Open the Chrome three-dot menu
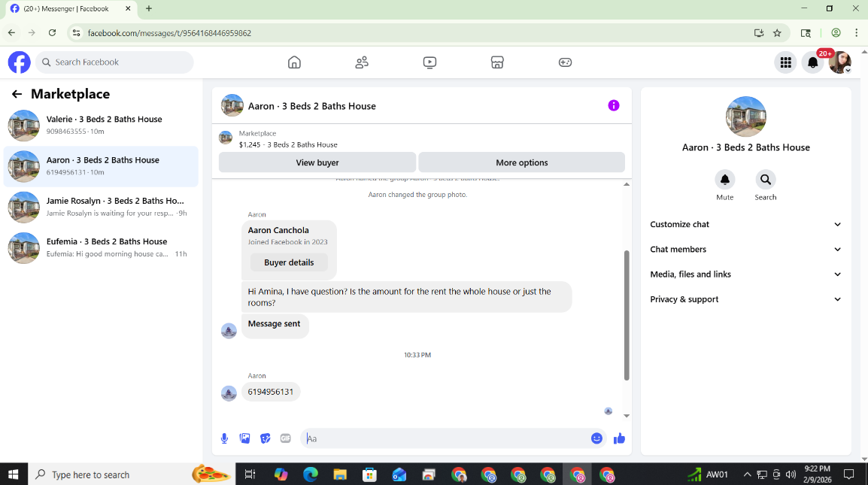 857,32
